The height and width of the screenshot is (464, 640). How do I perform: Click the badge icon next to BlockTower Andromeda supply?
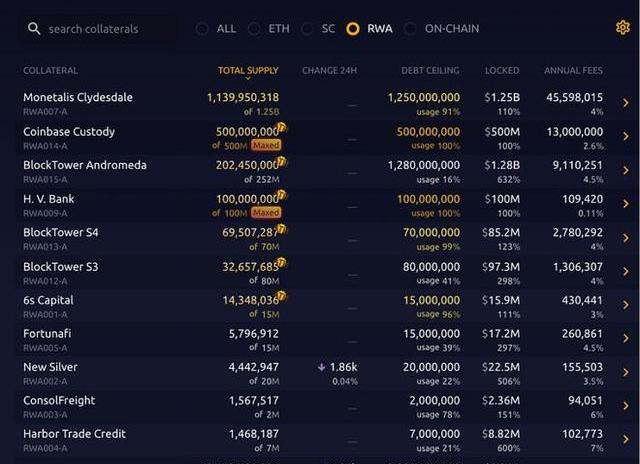coord(283,163)
